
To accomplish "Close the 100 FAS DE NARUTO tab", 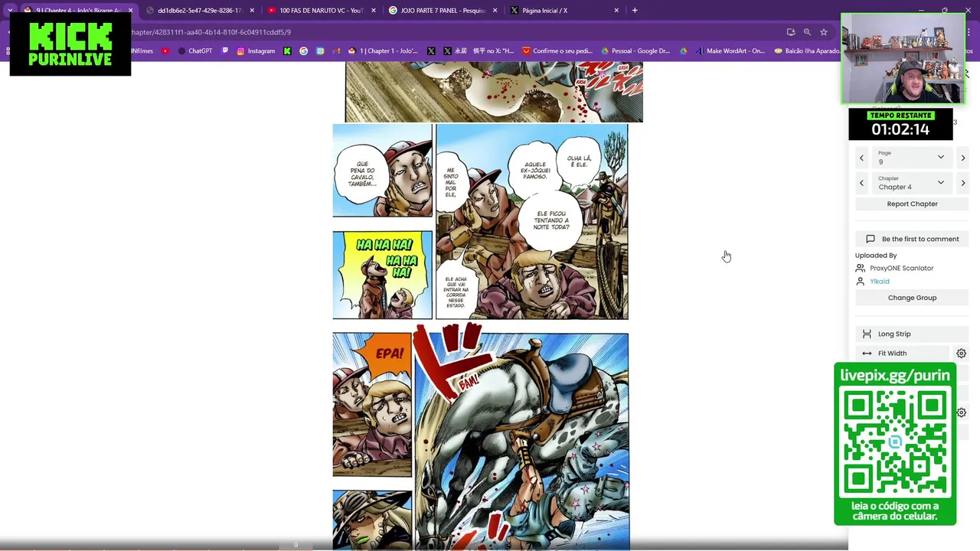I will pos(374,11).
